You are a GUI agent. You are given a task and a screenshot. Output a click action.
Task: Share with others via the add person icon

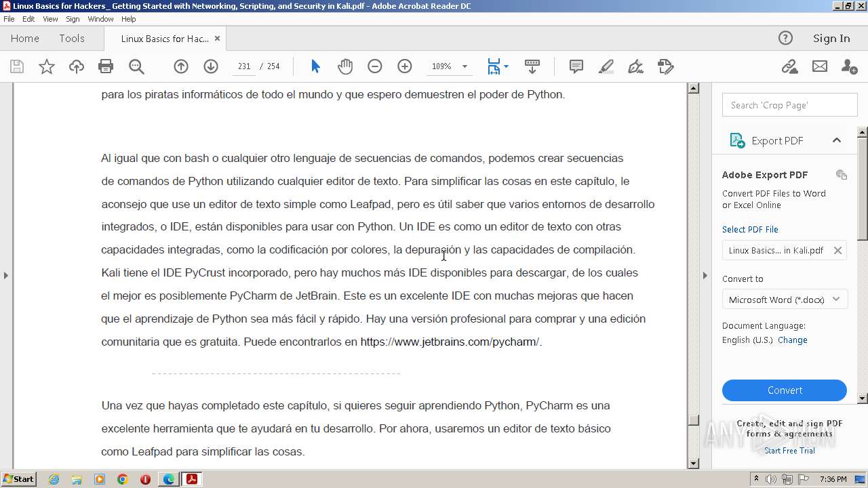(849, 66)
